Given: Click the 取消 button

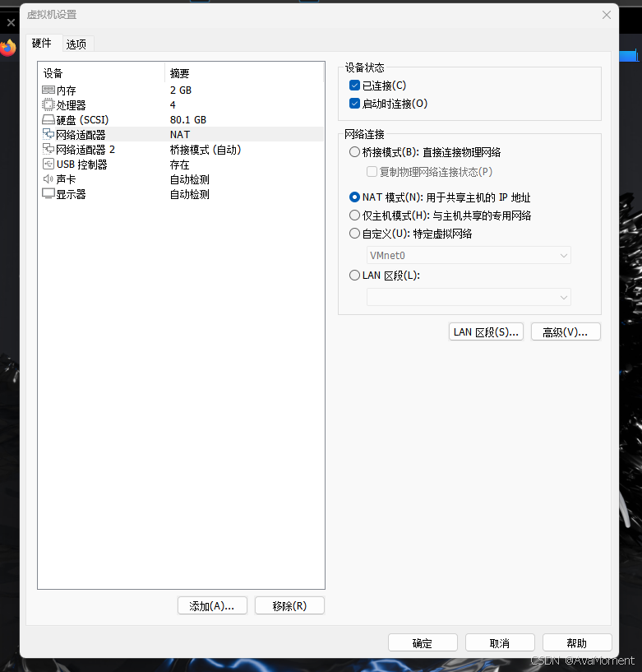Looking at the screenshot, I should click(500, 643).
